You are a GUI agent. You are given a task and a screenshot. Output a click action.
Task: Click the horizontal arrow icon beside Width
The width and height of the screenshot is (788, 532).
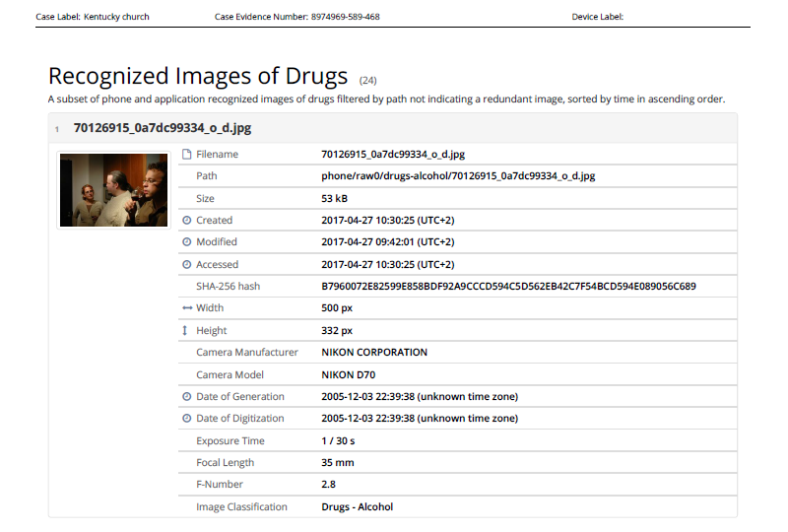tap(187, 308)
